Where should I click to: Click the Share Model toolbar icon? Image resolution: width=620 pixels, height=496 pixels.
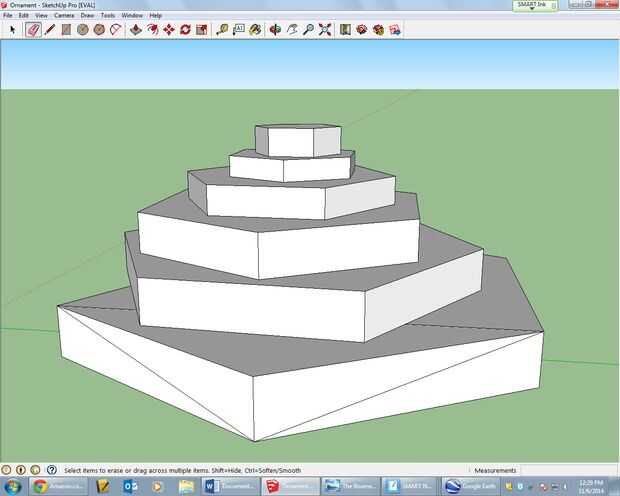click(x=378, y=30)
